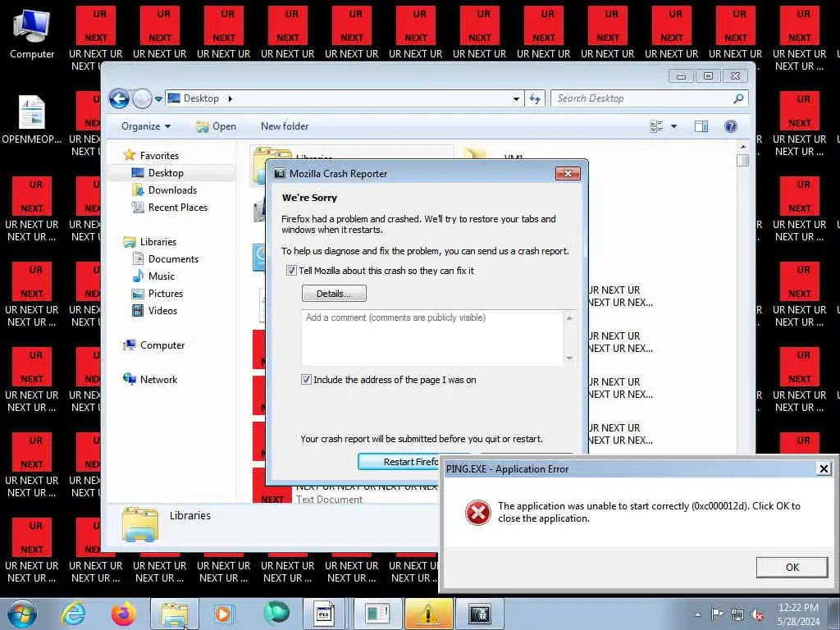Open Explorer help with the question icon
This screenshot has width=840, height=630.
click(x=731, y=126)
